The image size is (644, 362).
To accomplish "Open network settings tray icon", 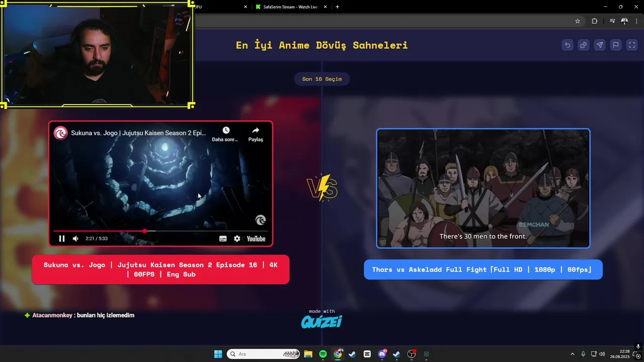I will click(x=594, y=354).
